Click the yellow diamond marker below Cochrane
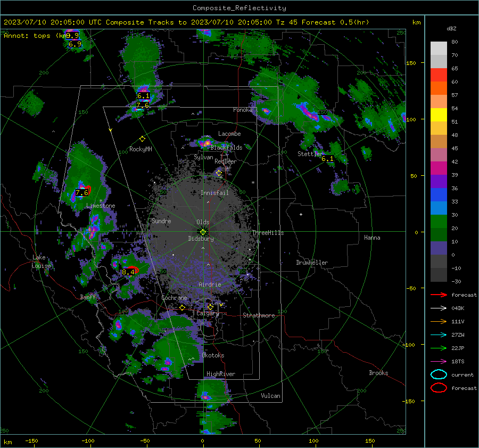Viewport: 479px width, 448px height. [183, 307]
